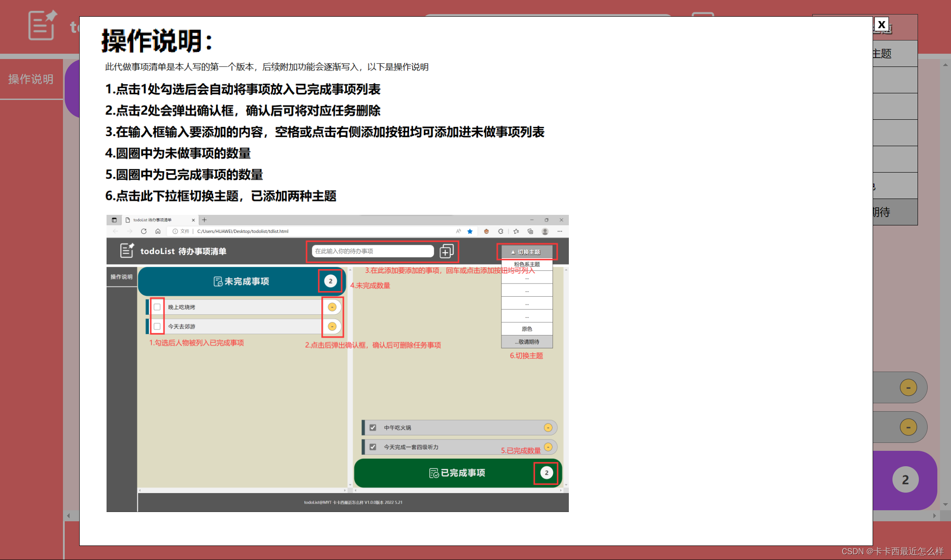The image size is (951, 560).
Task: Click the 在此输入你的待办事项 input field
Action: 372,251
